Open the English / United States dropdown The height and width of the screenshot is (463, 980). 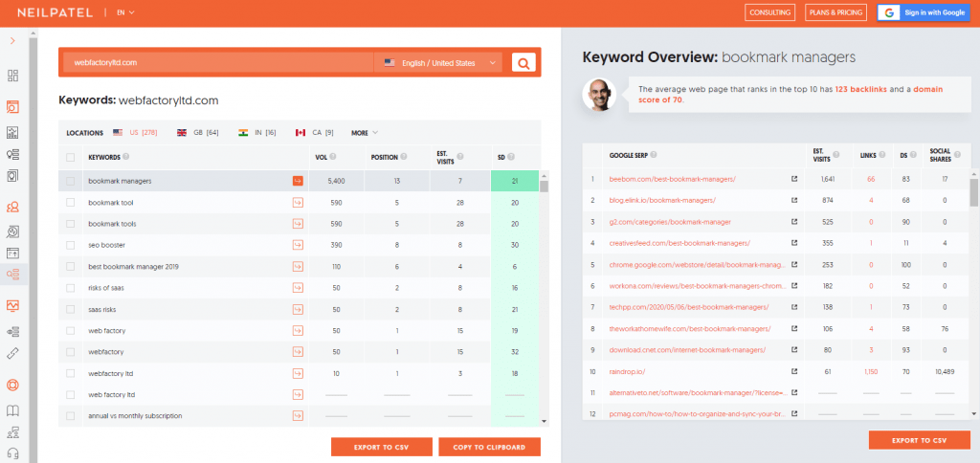pyautogui.click(x=438, y=62)
